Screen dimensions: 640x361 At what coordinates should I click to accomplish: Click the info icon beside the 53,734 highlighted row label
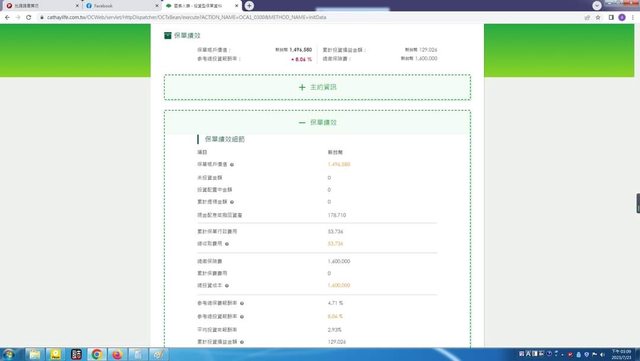click(x=227, y=244)
